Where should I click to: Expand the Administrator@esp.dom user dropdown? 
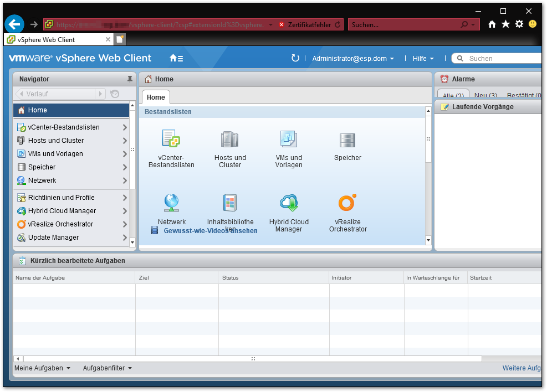point(353,59)
